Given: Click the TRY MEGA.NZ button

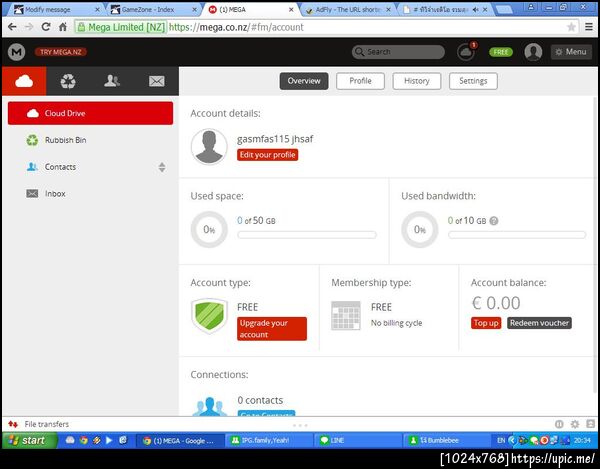Looking at the screenshot, I should (x=61, y=52).
